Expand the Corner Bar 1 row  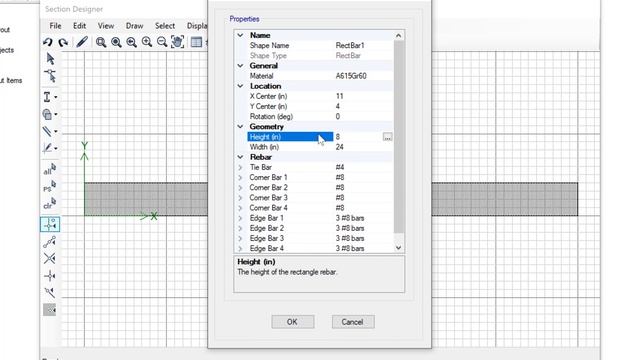coord(240,178)
